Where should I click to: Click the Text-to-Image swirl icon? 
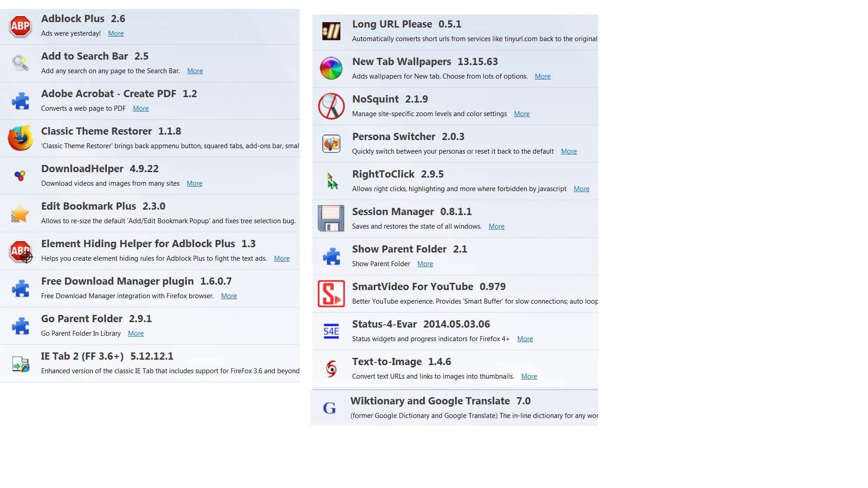click(x=331, y=369)
